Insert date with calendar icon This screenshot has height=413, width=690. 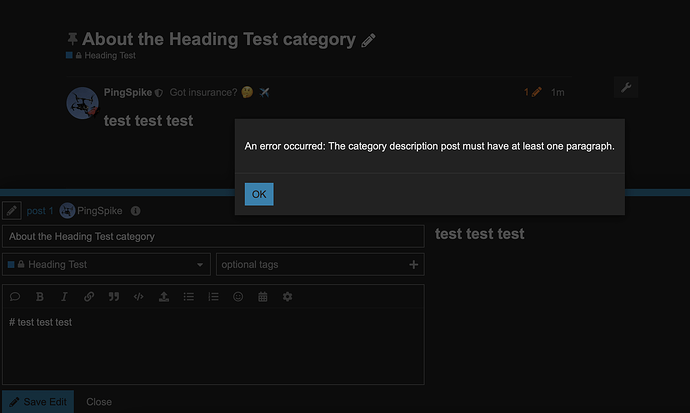click(x=263, y=297)
